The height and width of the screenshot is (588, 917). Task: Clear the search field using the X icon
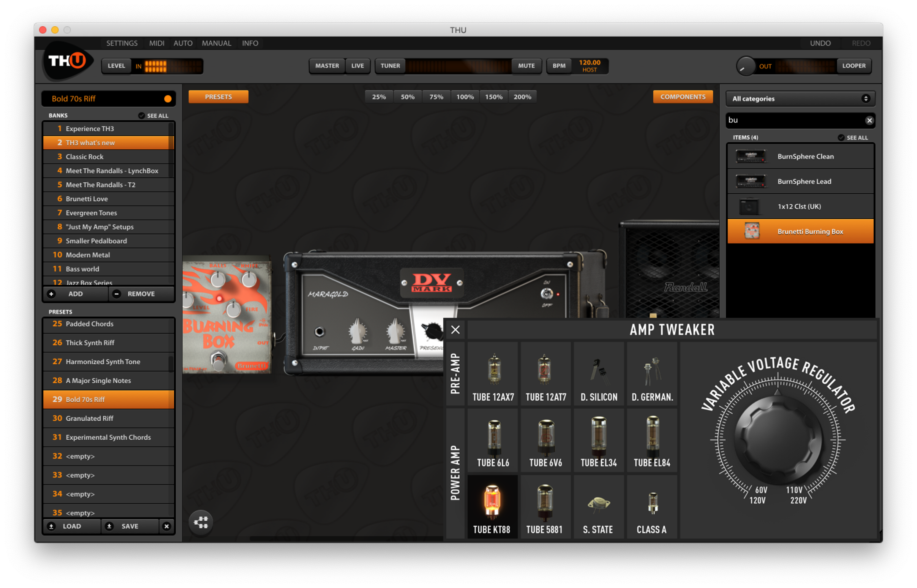pos(870,120)
